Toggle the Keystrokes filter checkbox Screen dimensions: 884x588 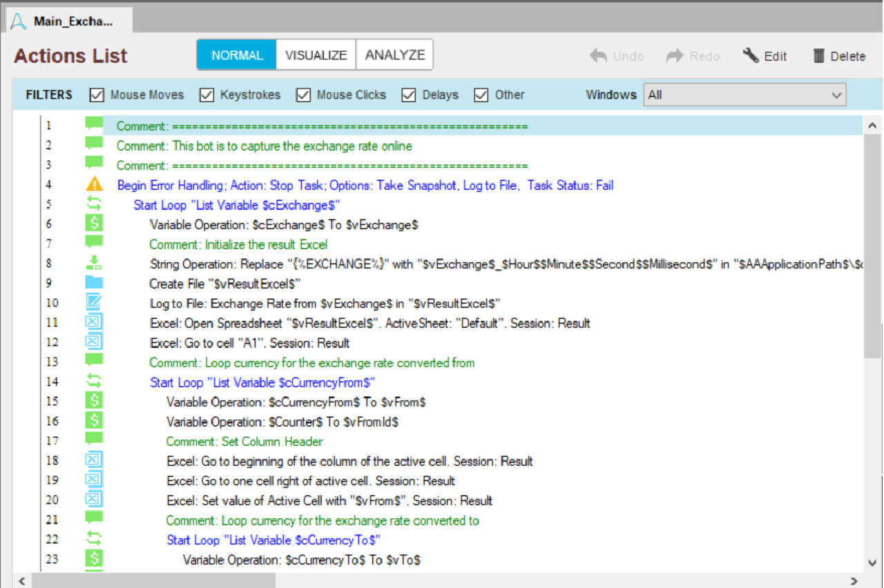coord(206,95)
